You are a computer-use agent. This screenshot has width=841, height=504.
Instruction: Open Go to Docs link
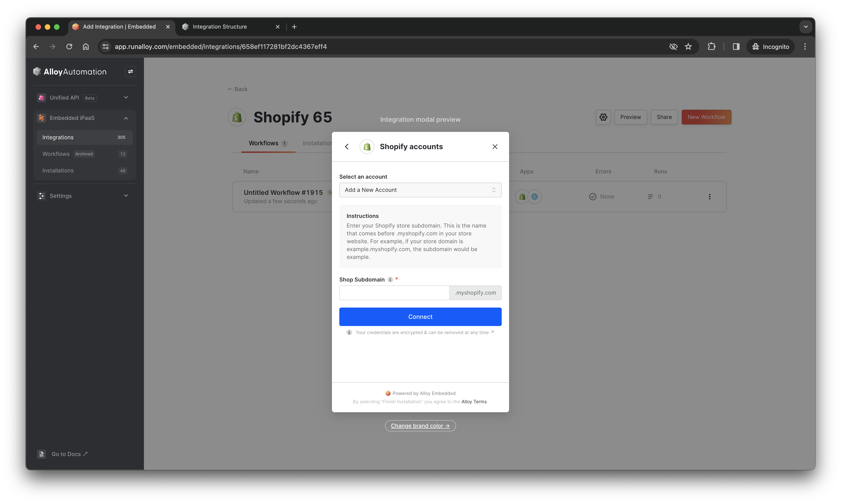69,454
